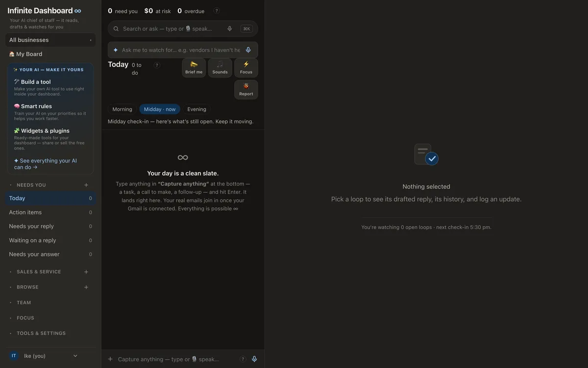Click the infinity logo beside Infinite Dashboard
The height and width of the screenshot is (368, 588).
(x=78, y=11)
